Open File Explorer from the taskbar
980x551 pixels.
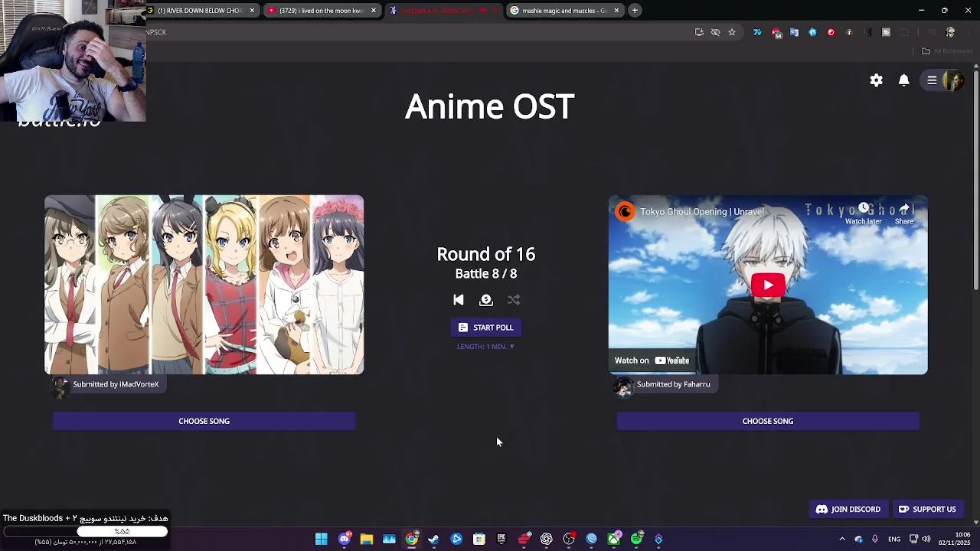point(367,540)
